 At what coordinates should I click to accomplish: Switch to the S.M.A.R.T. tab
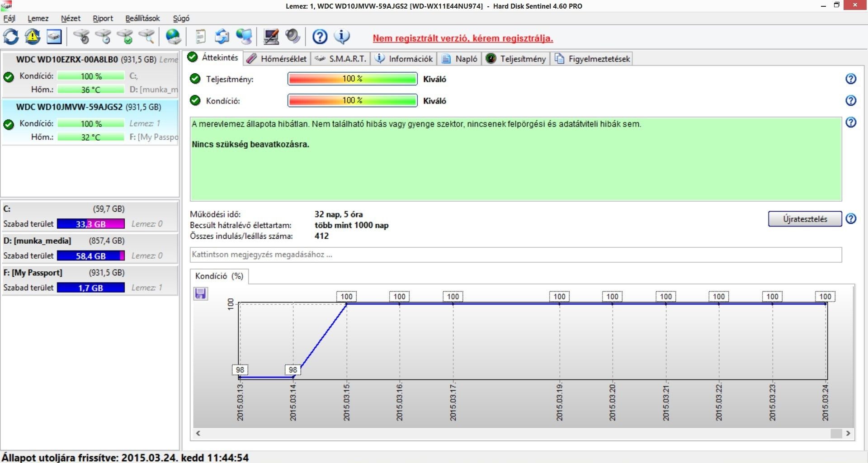point(340,59)
